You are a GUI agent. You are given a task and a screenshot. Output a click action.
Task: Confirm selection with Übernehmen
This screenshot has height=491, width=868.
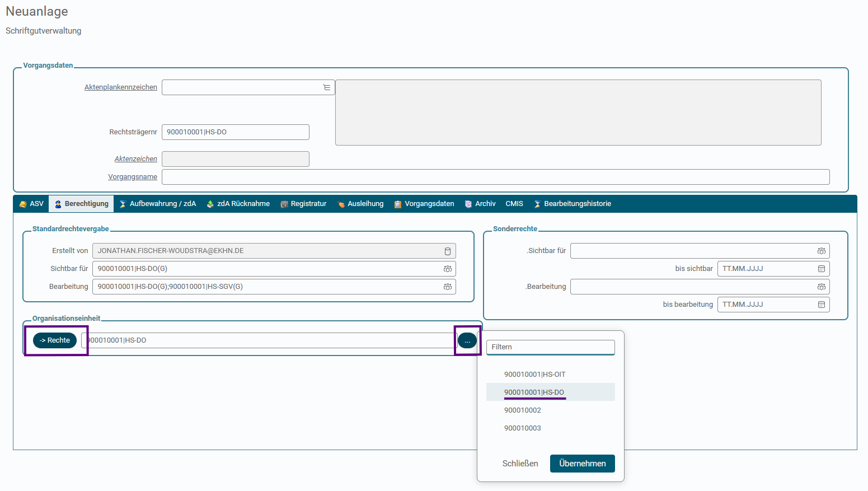click(x=583, y=464)
